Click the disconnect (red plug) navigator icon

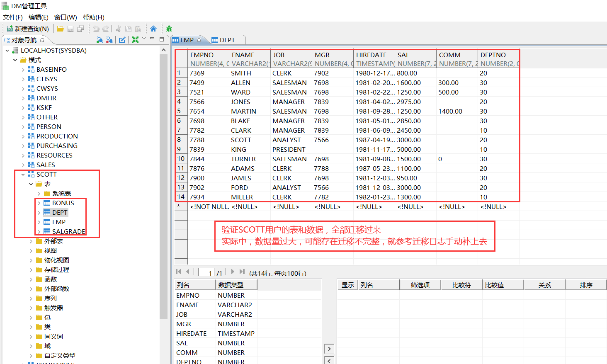(x=109, y=40)
